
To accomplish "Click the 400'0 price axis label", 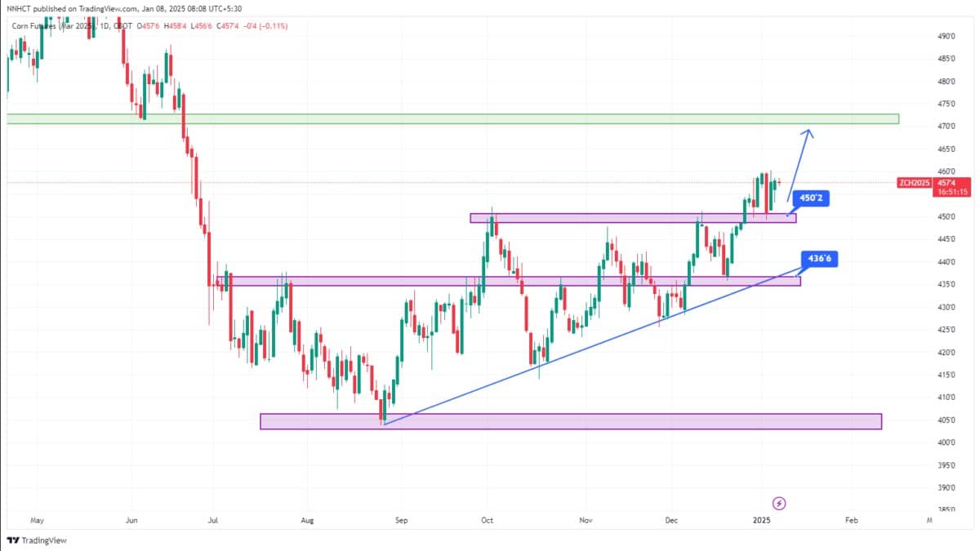I will [947, 442].
